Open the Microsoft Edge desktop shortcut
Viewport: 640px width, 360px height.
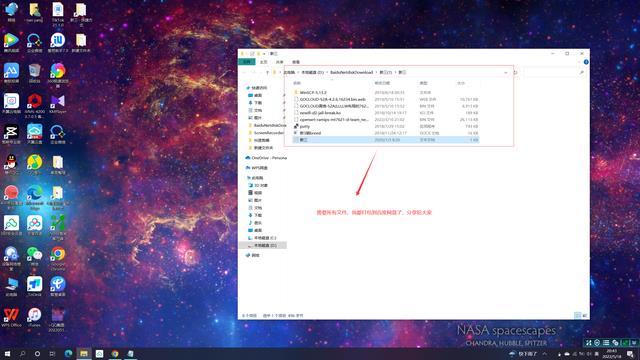35,198
